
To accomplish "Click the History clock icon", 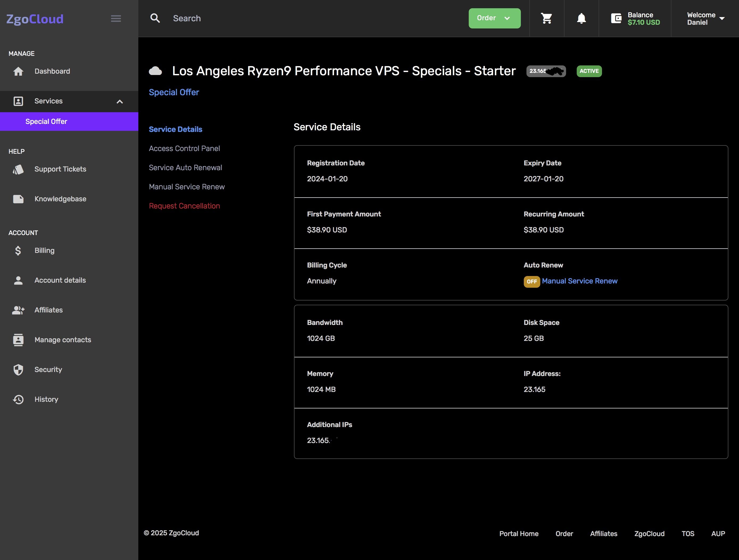I will 18,399.
